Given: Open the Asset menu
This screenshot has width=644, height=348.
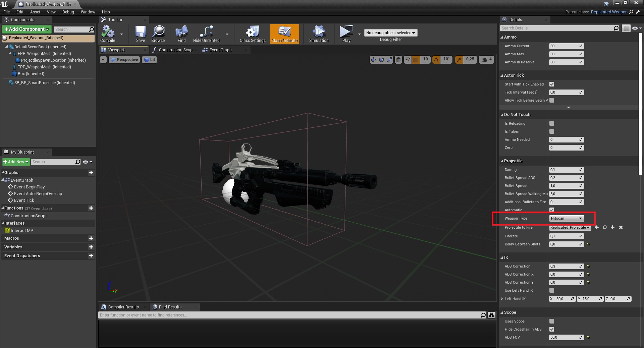Looking at the screenshot, I should tap(35, 12).
